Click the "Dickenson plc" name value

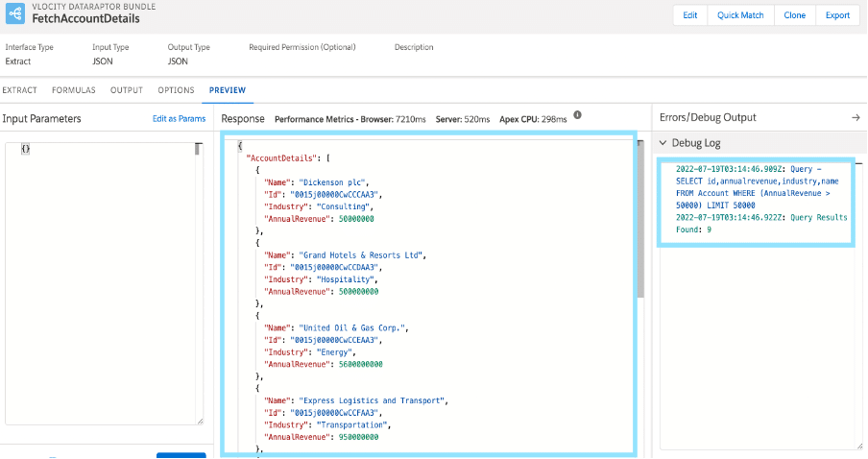334,182
